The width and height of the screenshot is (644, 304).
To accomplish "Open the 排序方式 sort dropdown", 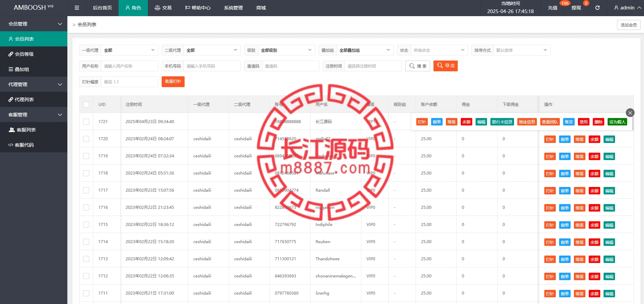I will [x=522, y=50].
